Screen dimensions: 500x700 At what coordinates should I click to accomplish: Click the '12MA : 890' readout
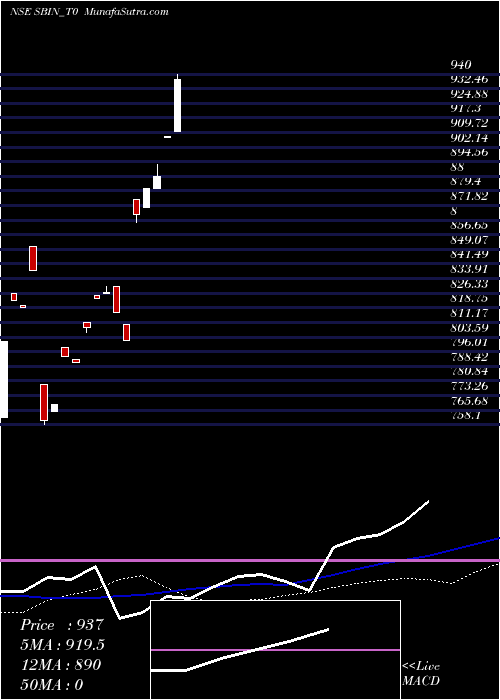point(61,665)
